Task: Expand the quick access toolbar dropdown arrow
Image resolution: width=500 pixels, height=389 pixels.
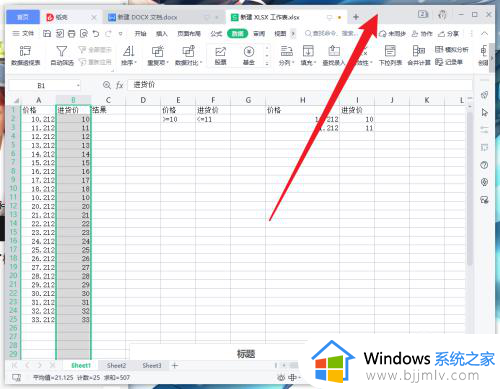Action: (120, 34)
